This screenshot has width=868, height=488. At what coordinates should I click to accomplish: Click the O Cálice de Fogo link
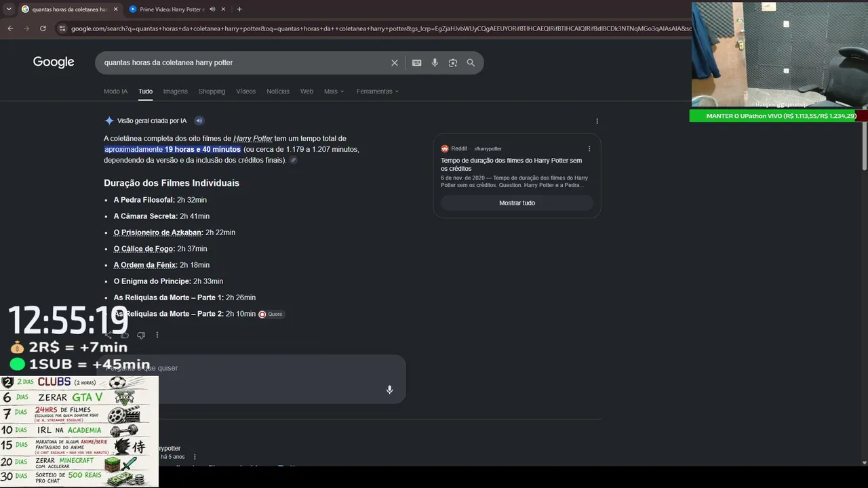click(x=144, y=249)
